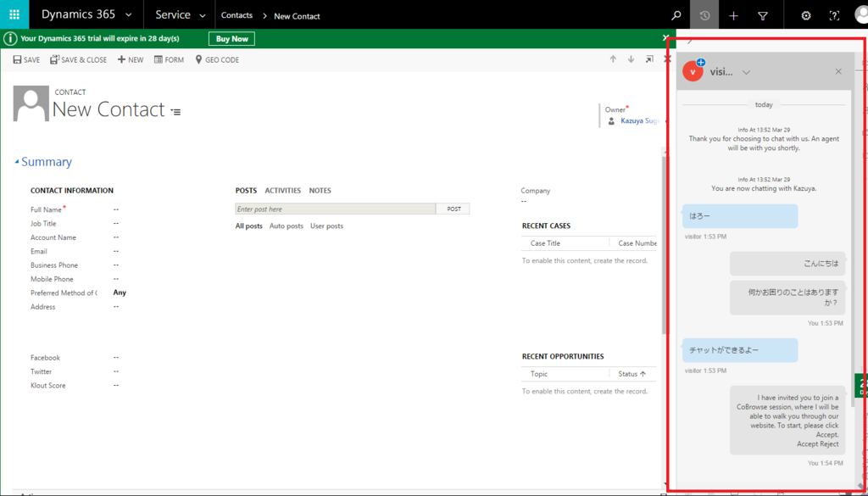Click the Company field value

524,202
